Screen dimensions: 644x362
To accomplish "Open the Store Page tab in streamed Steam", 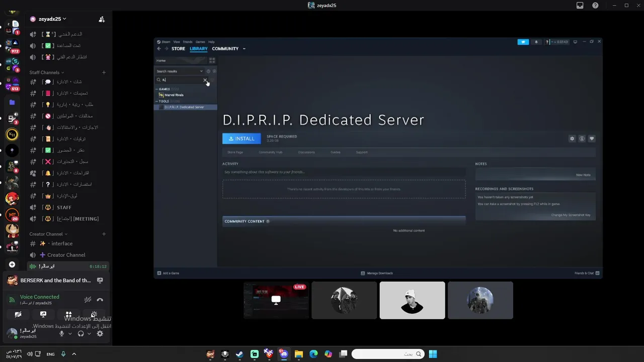I will point(235,152).
